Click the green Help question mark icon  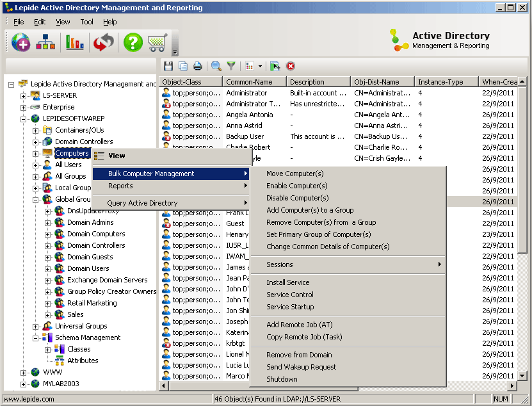133,42
